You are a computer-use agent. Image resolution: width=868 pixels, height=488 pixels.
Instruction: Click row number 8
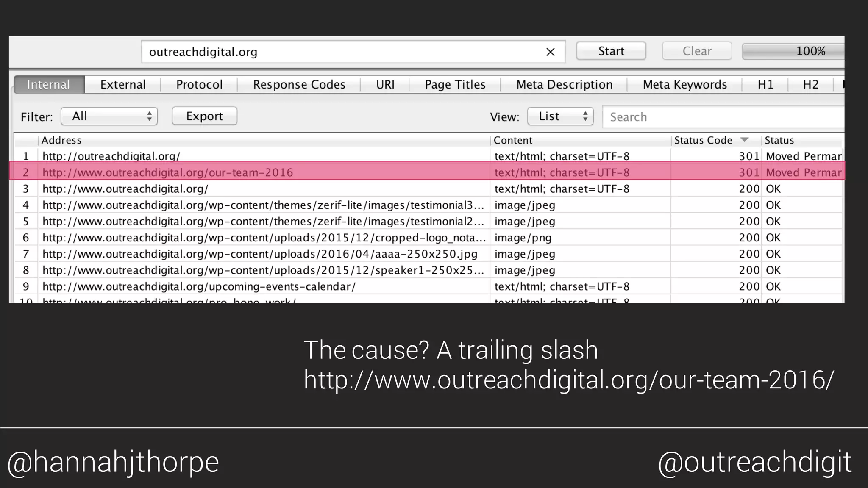(26, 270)
